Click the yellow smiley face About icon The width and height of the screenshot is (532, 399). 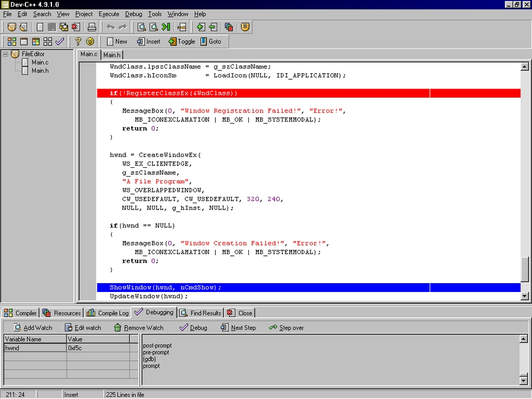click(90, 41)
